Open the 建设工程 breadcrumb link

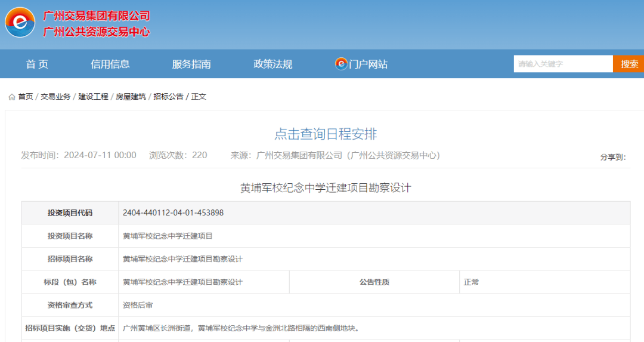(94, 97)
